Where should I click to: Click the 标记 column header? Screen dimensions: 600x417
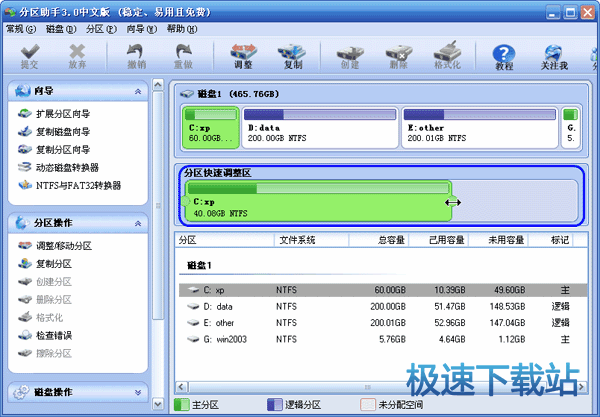[x=551, y=240]
